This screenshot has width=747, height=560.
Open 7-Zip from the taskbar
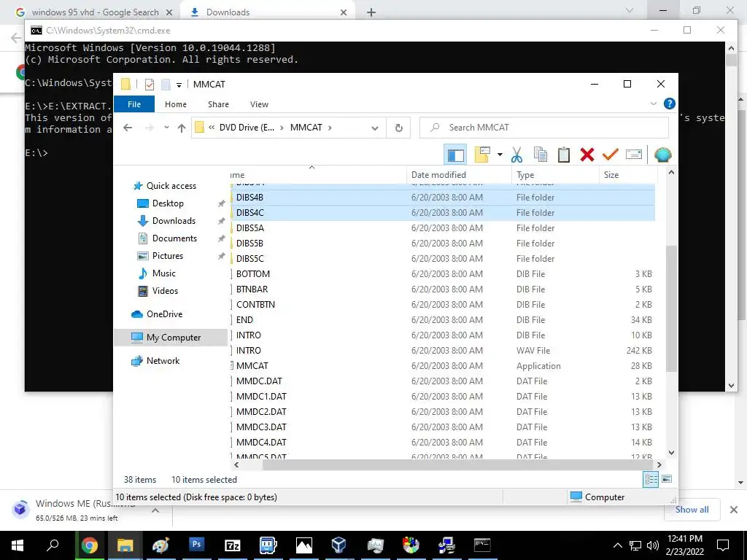coord(232,545)
